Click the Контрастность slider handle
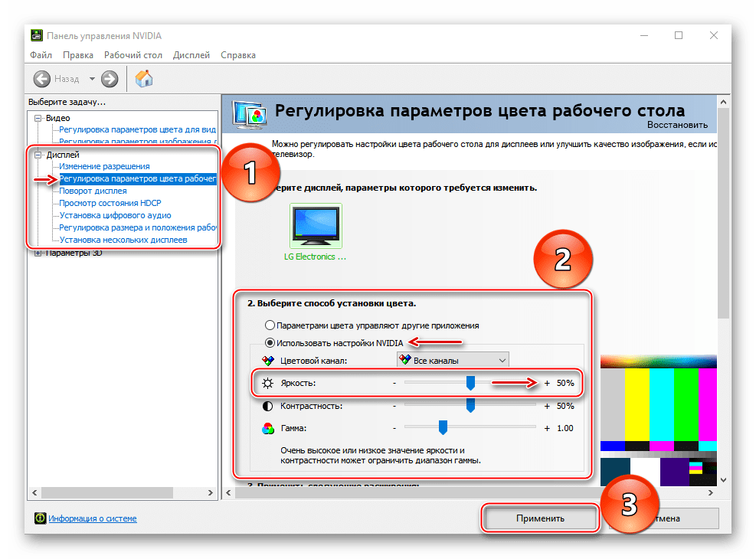Screen dimensions: 756x559 [470, 406]
